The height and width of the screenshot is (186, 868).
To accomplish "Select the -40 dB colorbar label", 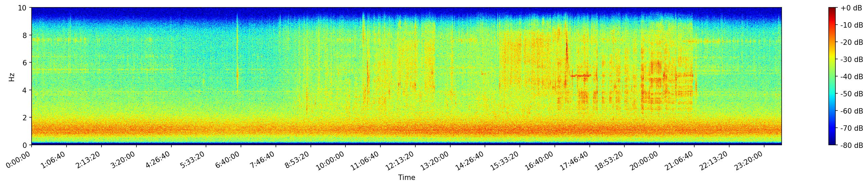I will tap(852, 76).
